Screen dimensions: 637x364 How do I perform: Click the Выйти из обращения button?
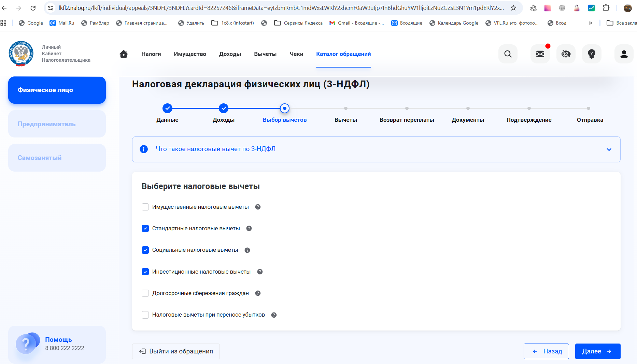coord(176,351)
